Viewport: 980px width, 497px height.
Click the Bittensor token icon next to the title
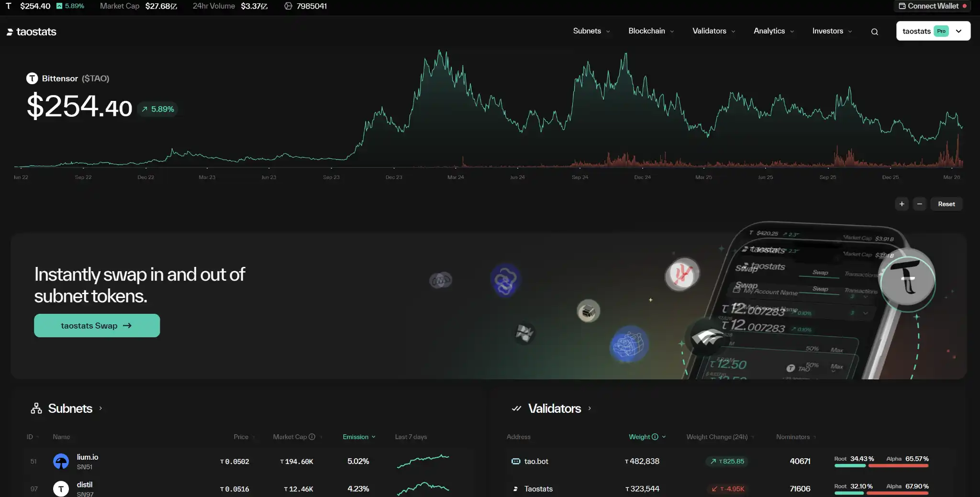click(32, 78)
